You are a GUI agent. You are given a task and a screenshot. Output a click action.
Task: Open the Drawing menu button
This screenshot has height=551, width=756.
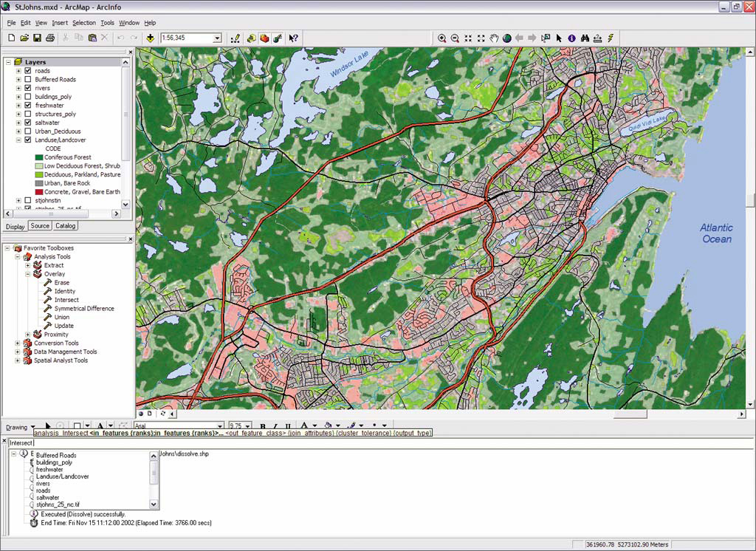click(x=20, y=427)
